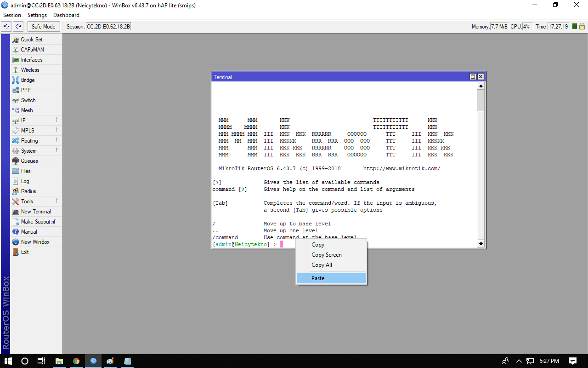Open Google Chrome from taskbar
The width and height of the screenshot is (588, 368).
tap(76, 361)
